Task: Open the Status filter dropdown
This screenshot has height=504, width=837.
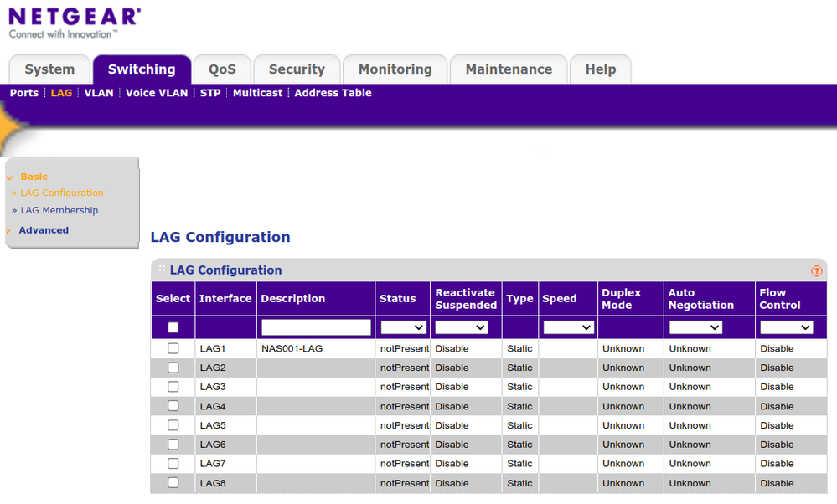Action: [402, 327]
